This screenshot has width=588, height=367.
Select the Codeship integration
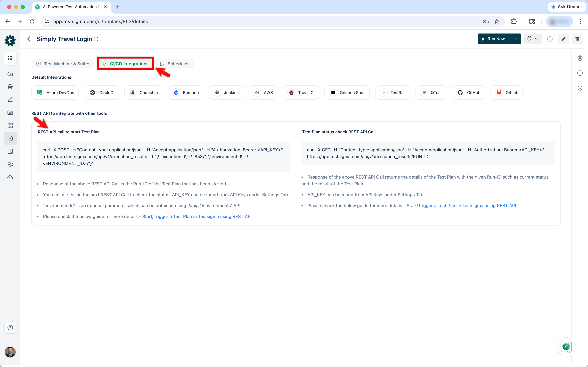coord(143,93)
